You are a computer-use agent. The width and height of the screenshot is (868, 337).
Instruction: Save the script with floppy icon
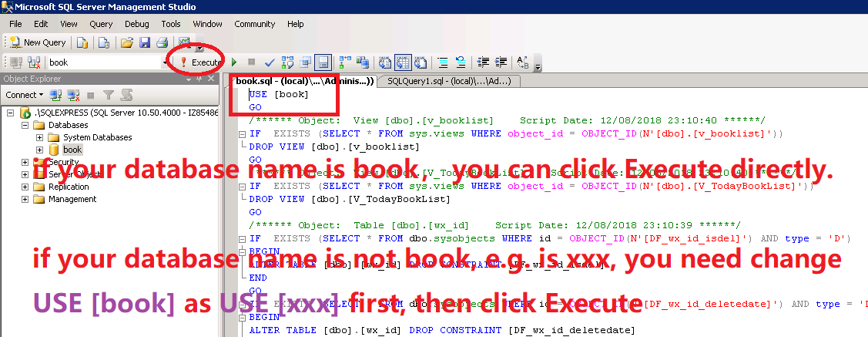point(145,42)
